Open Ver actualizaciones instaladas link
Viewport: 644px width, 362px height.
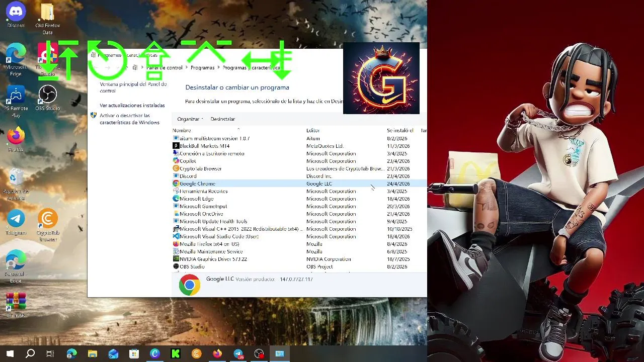pos(132,106)
